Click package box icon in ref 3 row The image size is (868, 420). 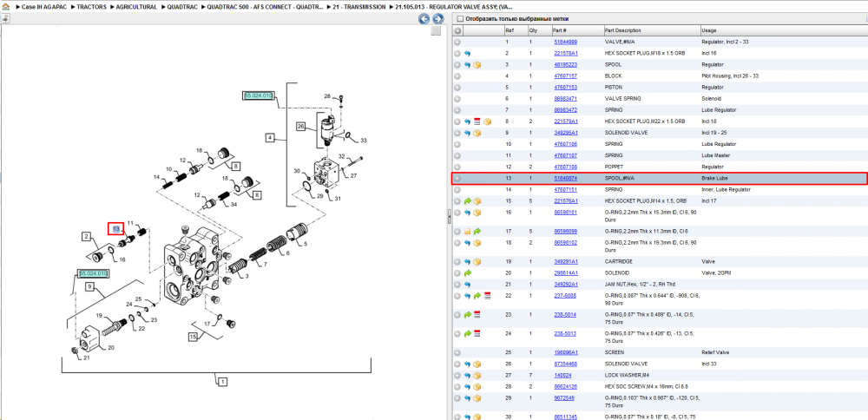tap(477, 65)
